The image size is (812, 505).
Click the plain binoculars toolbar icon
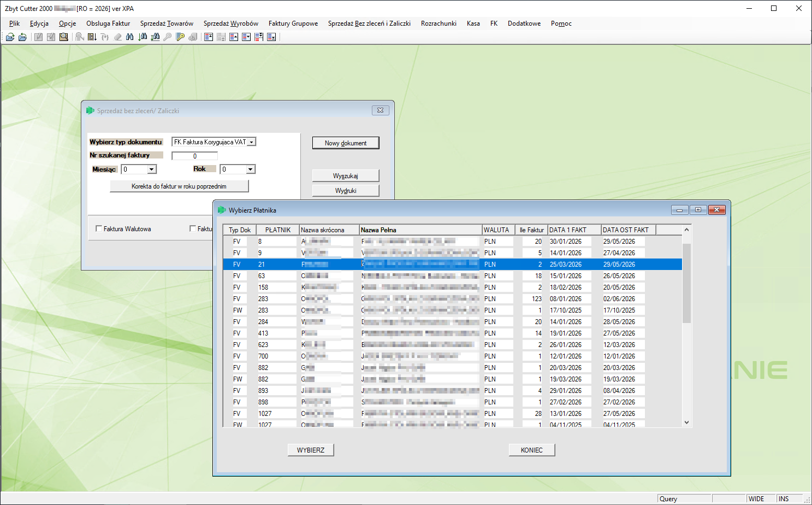coord(129,37)
